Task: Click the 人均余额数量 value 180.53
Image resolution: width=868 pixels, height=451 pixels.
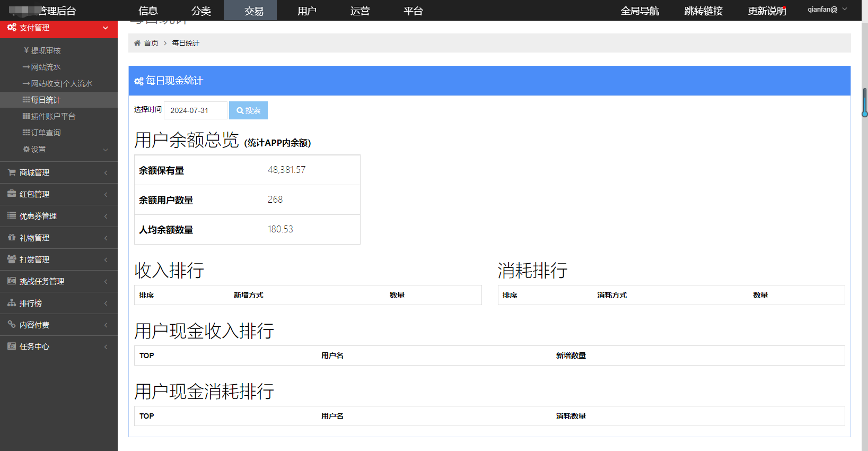Action: [x=280, y=229]
